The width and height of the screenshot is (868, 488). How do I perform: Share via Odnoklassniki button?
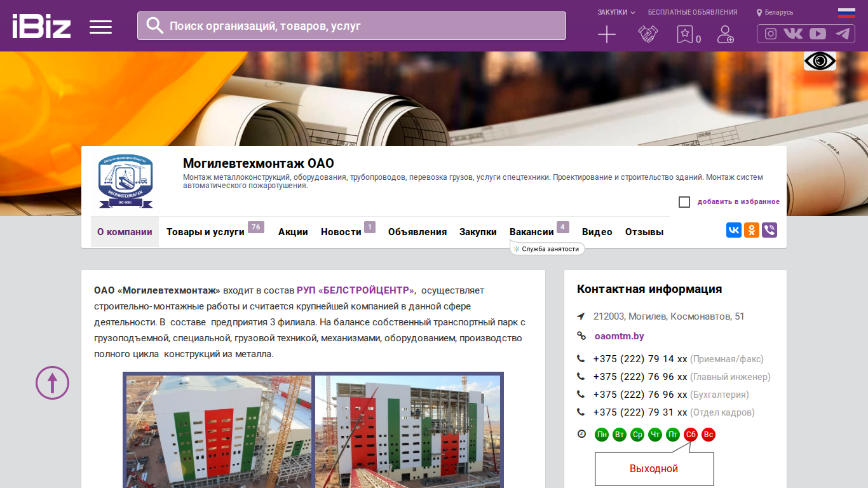752,230
